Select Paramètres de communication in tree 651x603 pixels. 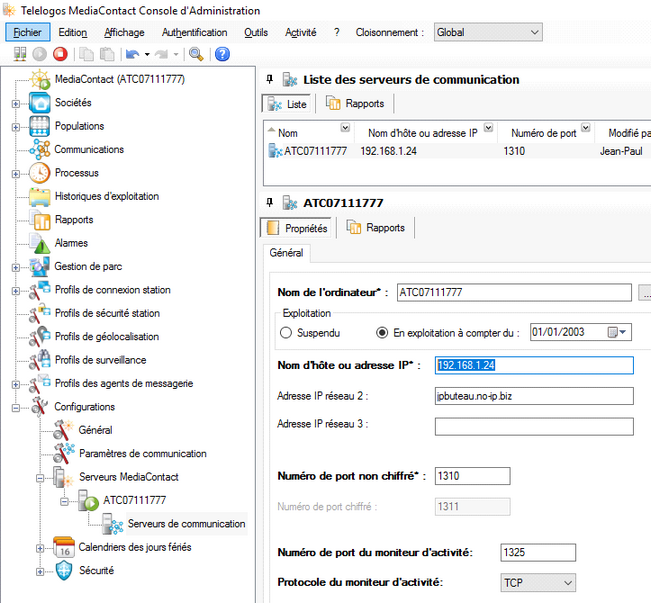(143, 453)
